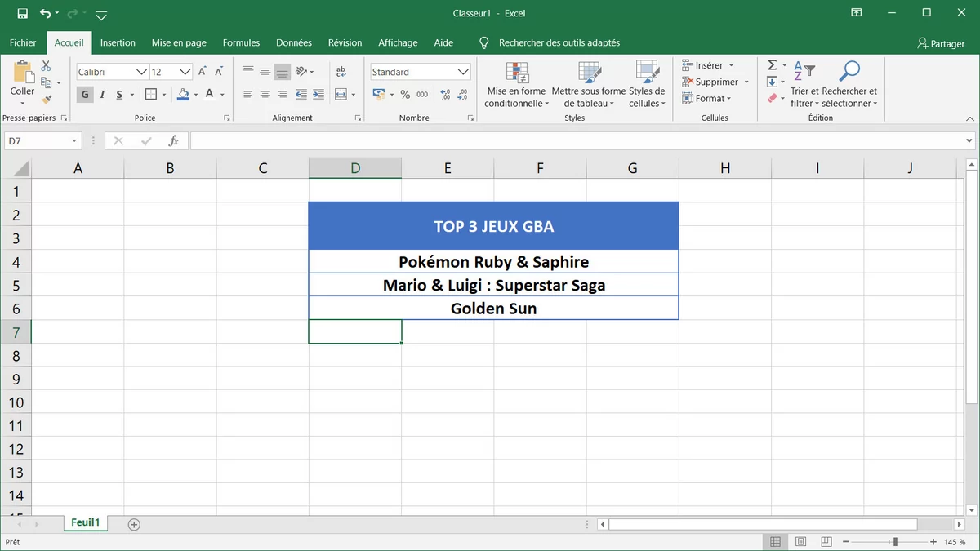Select the Golden Sun cell
This screenshot has width=980, height=551.
[493, 309]
